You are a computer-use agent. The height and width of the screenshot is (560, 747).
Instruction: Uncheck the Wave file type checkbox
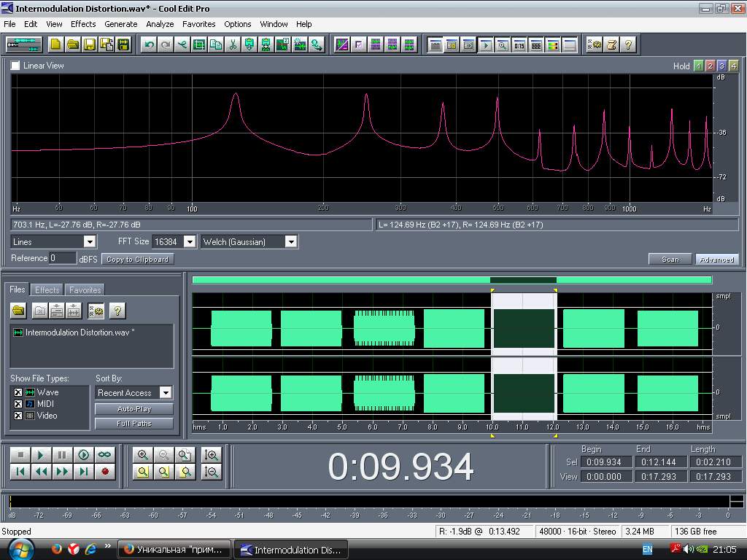[18, 392]
